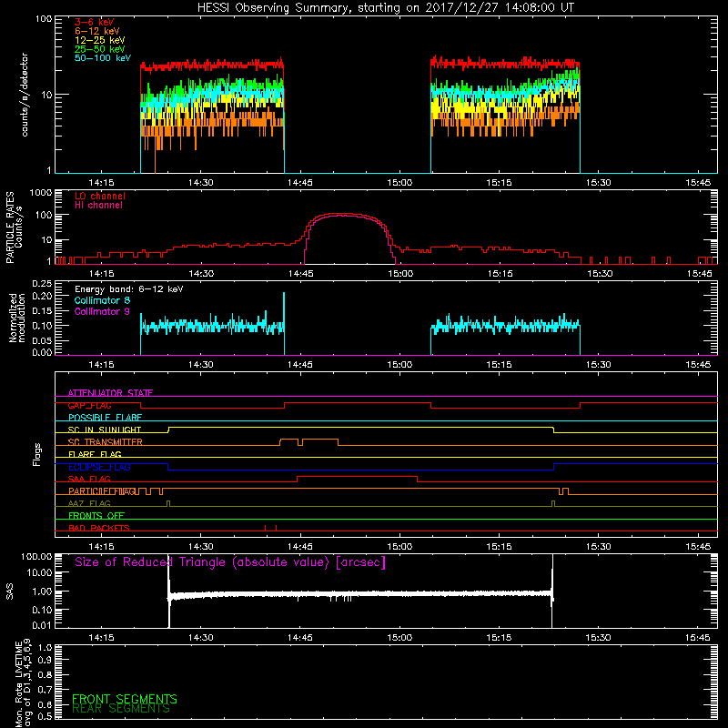Click the 100.00 tick on SAS axis
728x728 pixels.
pyautogui.click(x=36, y=556)
